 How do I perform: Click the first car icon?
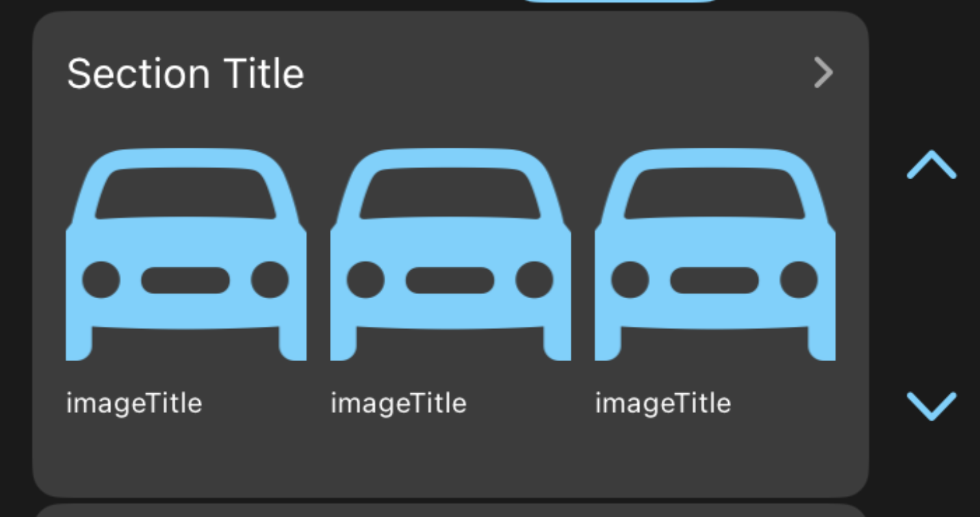pyautogui.click(x=186, y=254)
